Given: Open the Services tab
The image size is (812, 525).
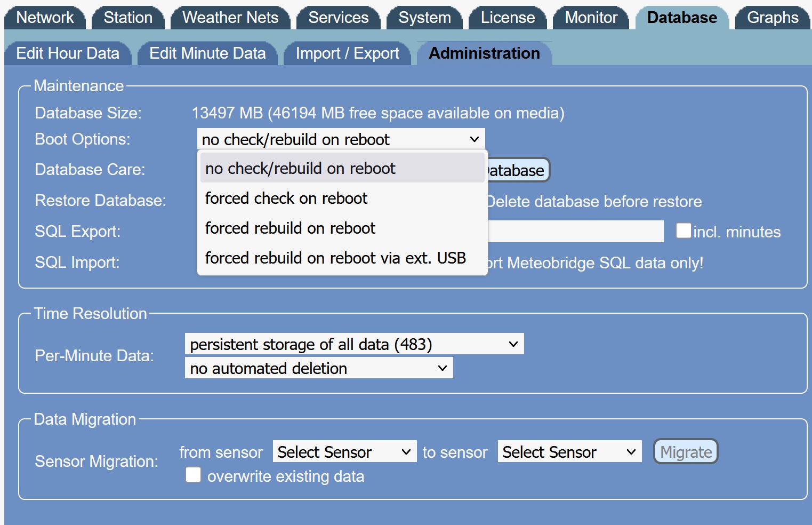Looking at the screenshot, I should point(338,17).
